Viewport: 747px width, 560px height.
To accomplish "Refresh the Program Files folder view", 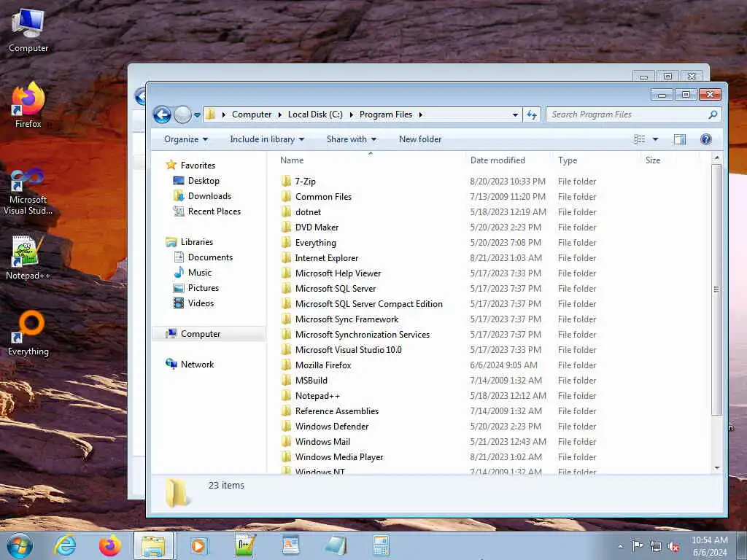I will 532,114.
